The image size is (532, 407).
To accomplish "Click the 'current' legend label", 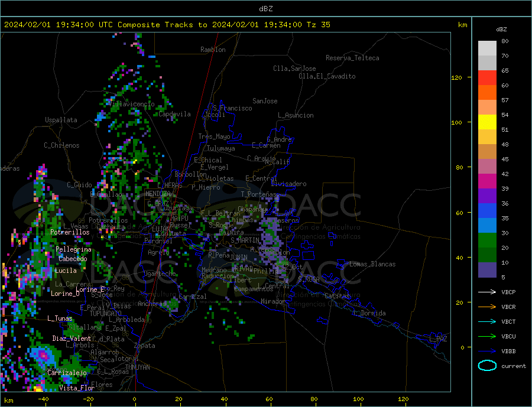I will (514, 366).
